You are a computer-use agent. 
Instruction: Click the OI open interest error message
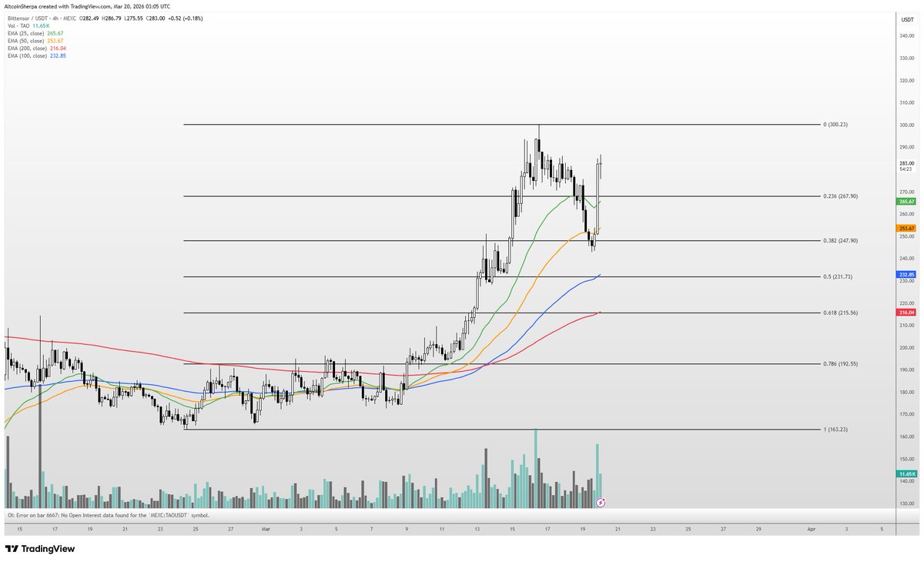(x=109, y=515)
